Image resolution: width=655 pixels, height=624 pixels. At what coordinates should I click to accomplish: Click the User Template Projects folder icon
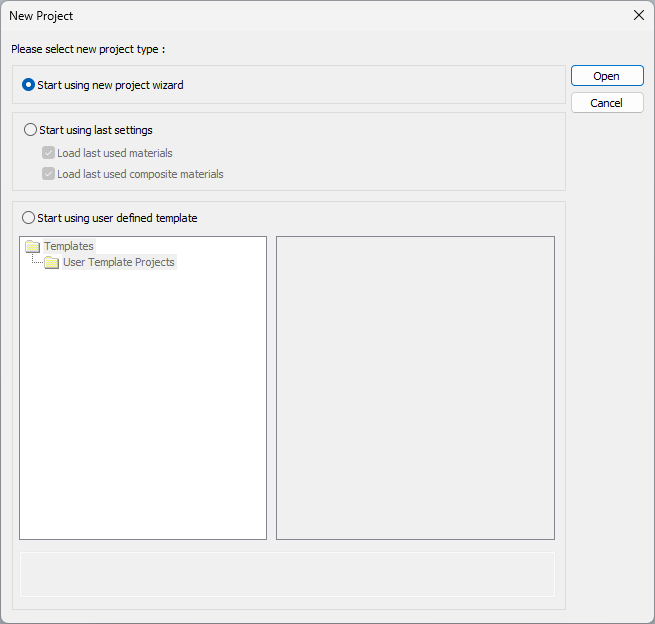click(52, 263)
